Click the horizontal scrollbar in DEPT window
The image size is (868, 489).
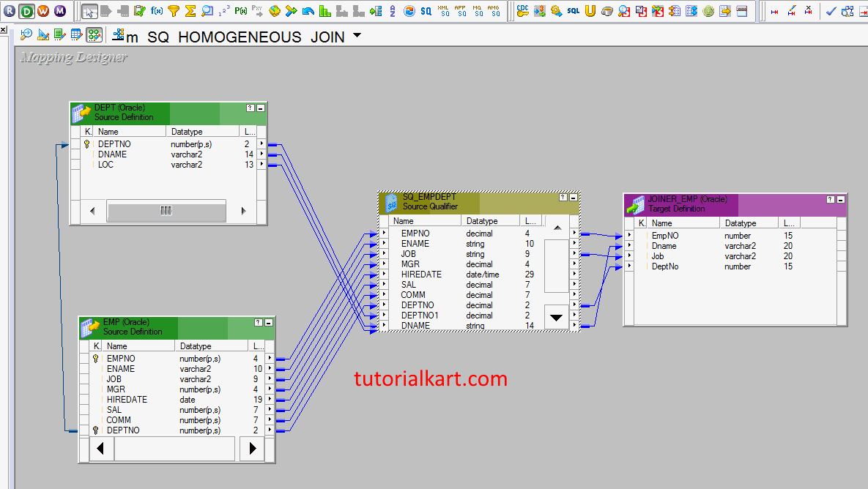[x=167, y=210]
